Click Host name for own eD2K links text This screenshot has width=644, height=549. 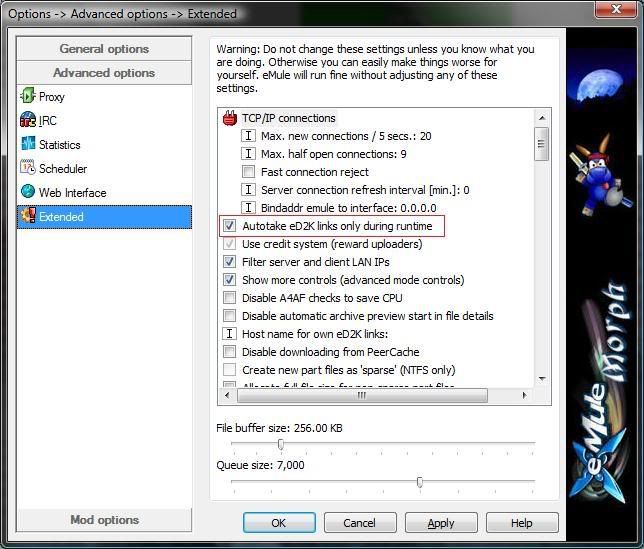[315, 334]
